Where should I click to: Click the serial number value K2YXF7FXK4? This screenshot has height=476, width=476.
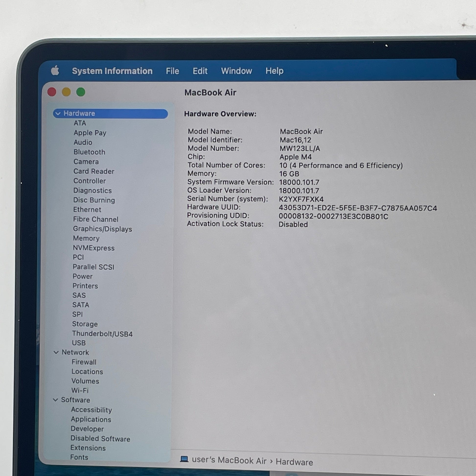301,199
